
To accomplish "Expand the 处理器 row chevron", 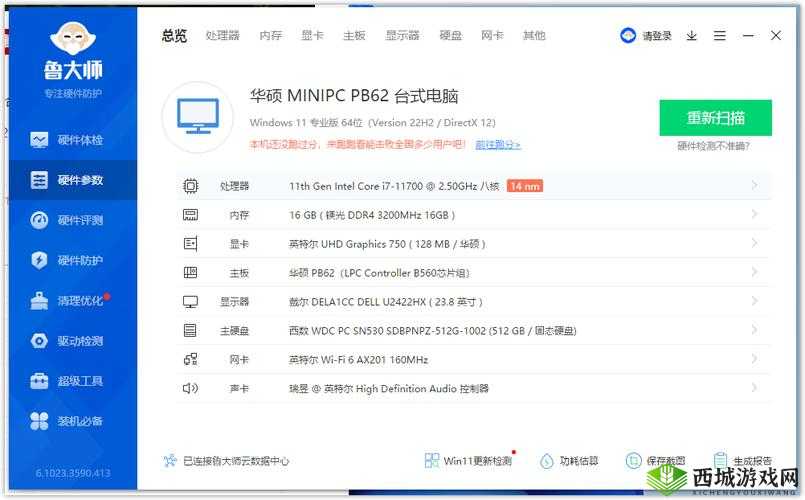I will click(x=754, y=185).
